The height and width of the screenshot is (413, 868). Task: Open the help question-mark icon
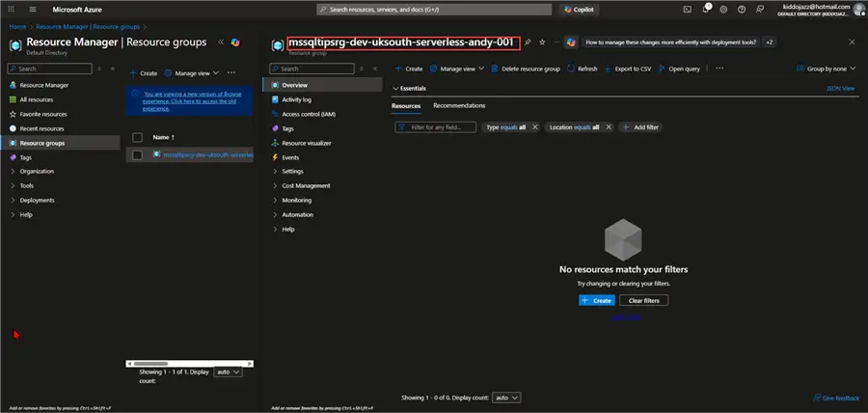point(742,10)
